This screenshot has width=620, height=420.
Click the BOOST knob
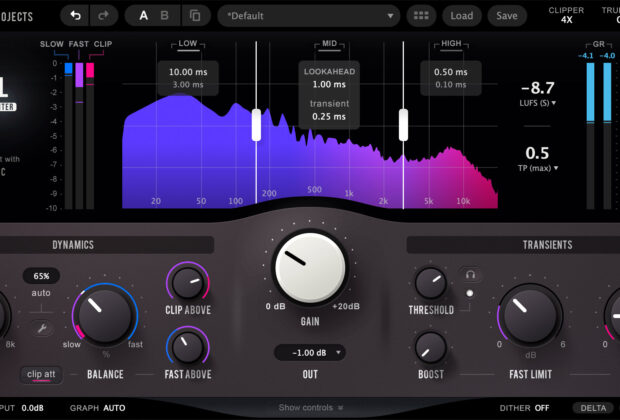click(431, 348)
